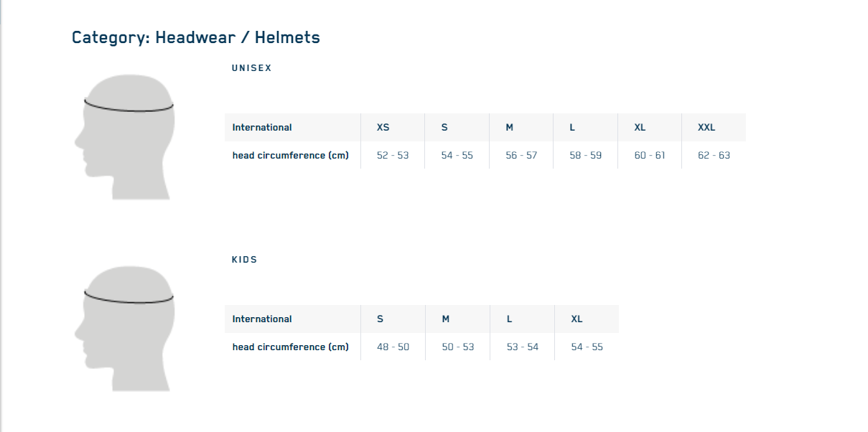Screen dimensions: 868x432
Task: Click International label in unisex table
Action: tap(262, 128)
